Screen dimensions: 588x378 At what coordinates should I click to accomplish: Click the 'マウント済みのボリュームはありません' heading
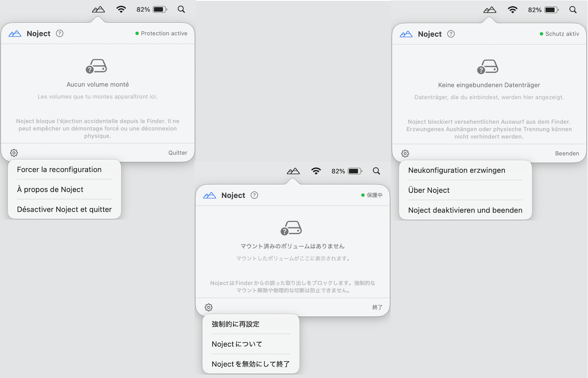pos(292,246)
